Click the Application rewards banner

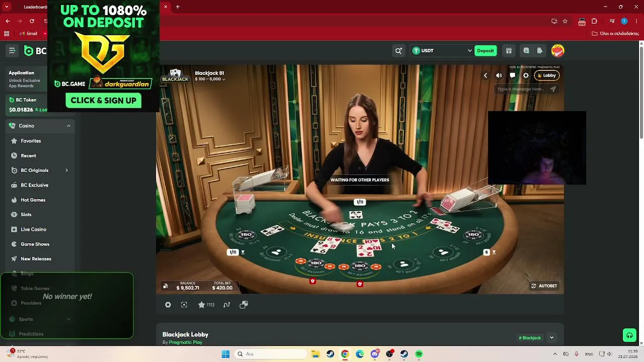(x=26, y=79)
